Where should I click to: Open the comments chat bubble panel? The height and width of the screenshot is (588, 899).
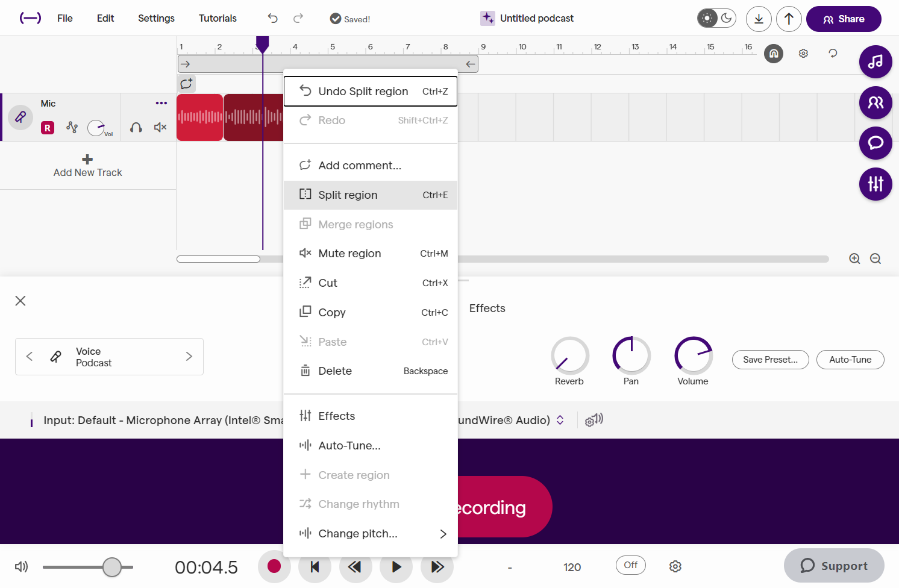click(876, 143)
